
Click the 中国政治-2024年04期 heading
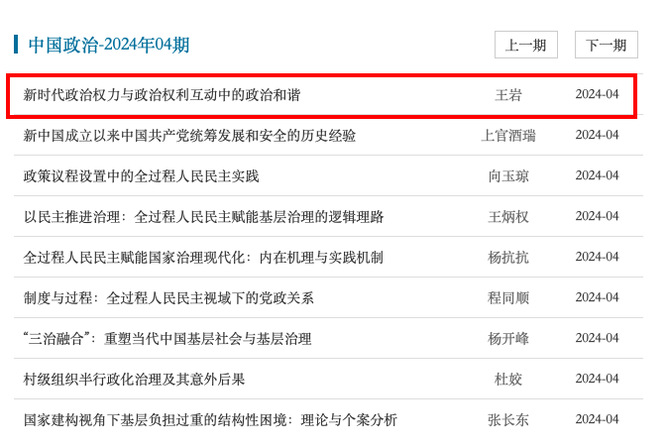coord(108,45)
